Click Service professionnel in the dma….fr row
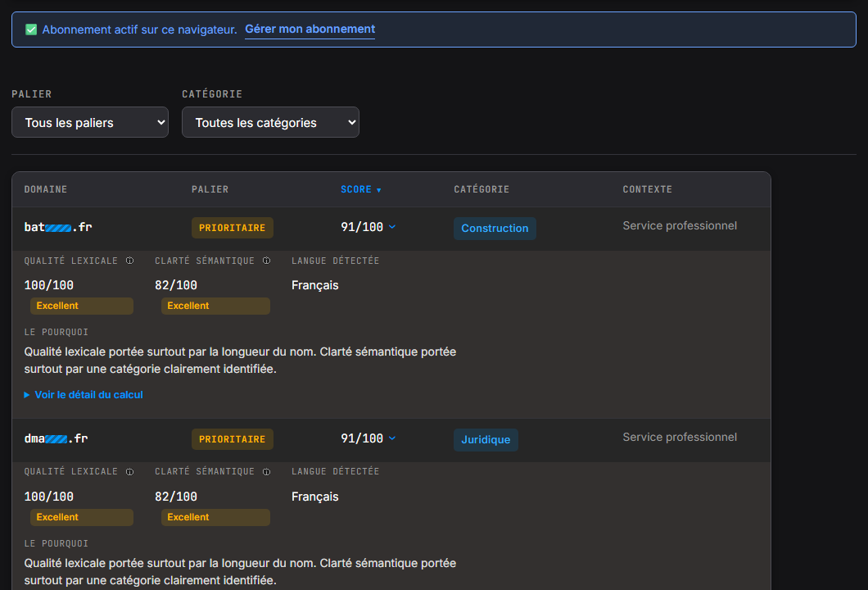The image size is (868, 590). pos(680,437)
